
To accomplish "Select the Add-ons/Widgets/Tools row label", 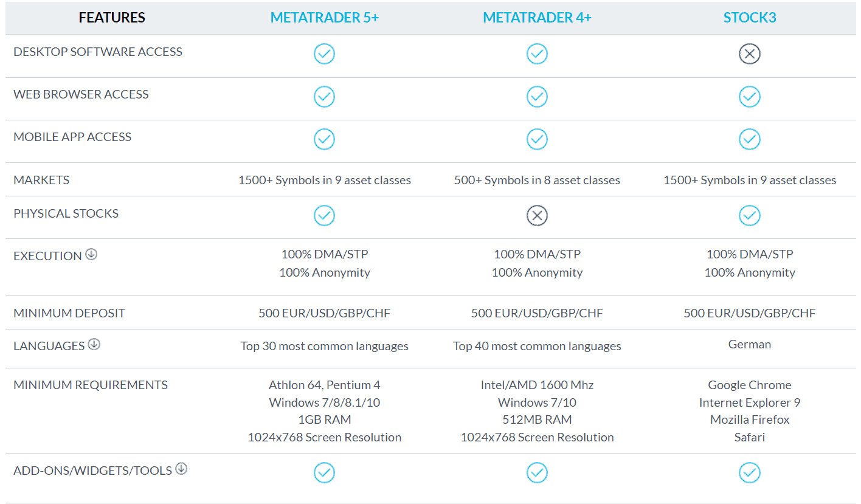I will point(93,471).
